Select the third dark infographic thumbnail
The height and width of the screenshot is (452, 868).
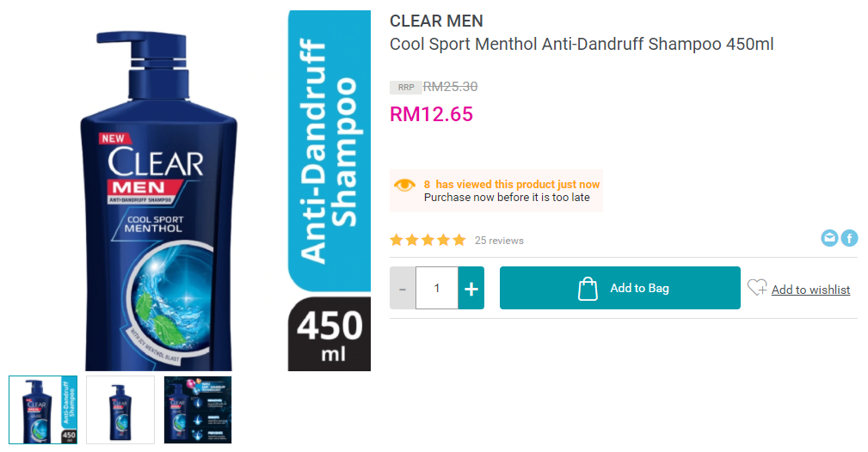point(198,410)
